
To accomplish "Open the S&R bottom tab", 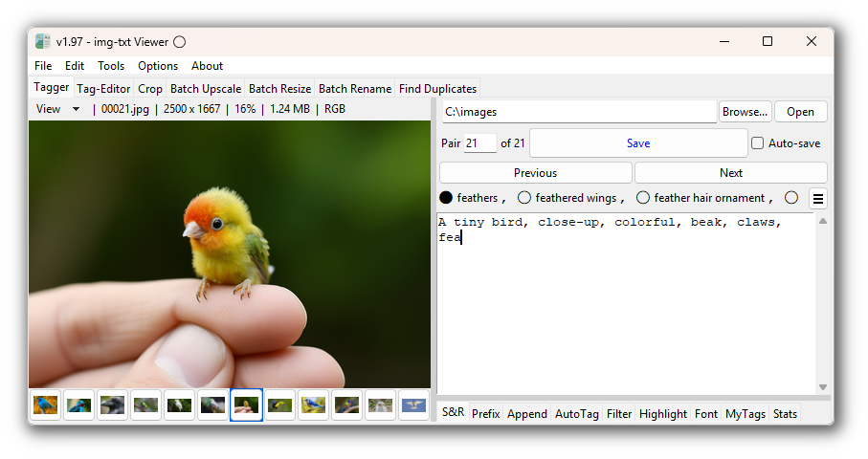I will [x=454, y=412].
